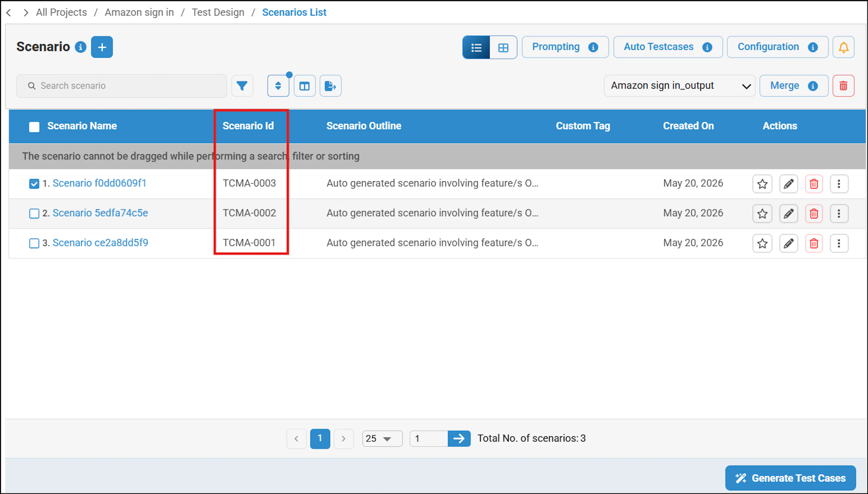This screenshot has width=868, height=494.
Task: Edit Scenario 5edfa74c5e with pencil icon
Action: (x=789, y=213)
